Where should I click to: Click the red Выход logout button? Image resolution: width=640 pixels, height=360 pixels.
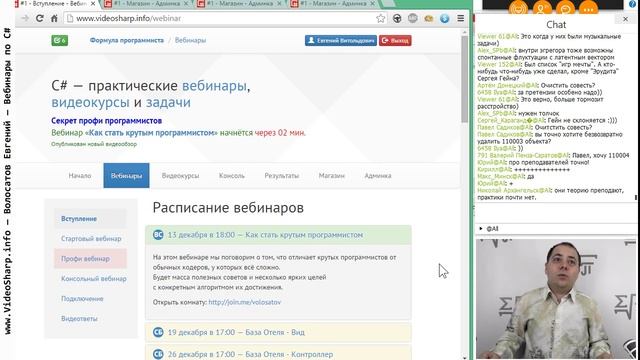tap(395, 40)
